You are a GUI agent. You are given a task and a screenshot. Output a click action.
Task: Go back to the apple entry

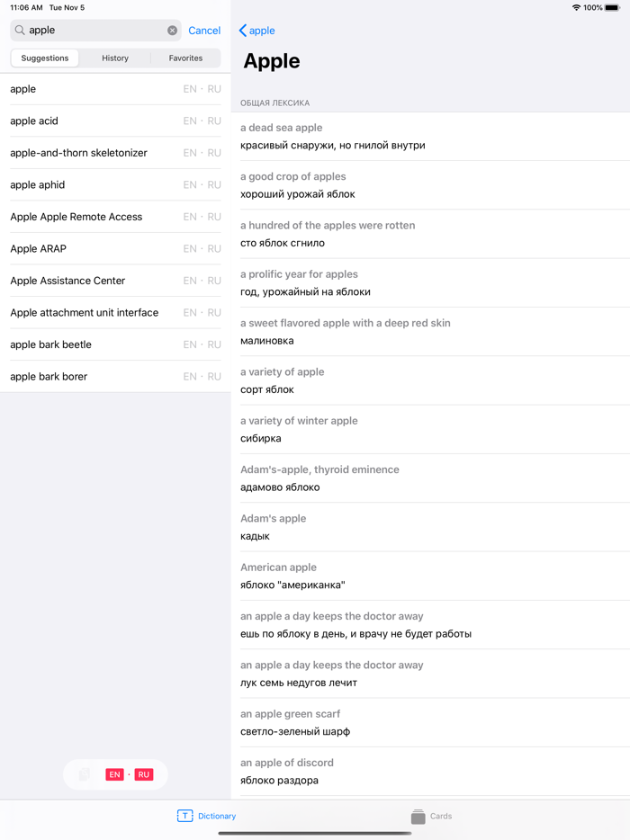pyautogui.click(x=262, y=31)
